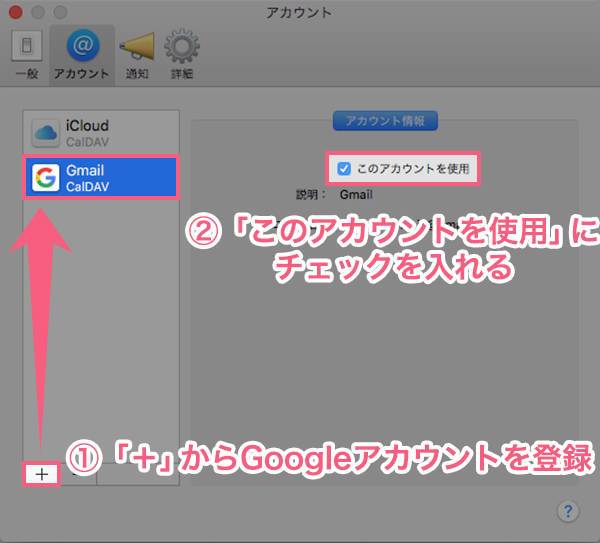
Task: Toggle the このアカウントを使用 checkbox
Action: coord(344,168)
